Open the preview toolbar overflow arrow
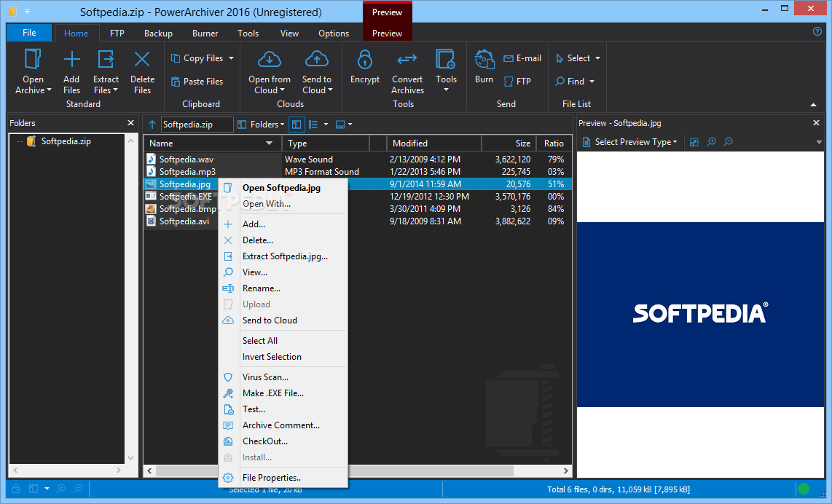The height and width of the screenshot is (504, 832). pos(819,141)
